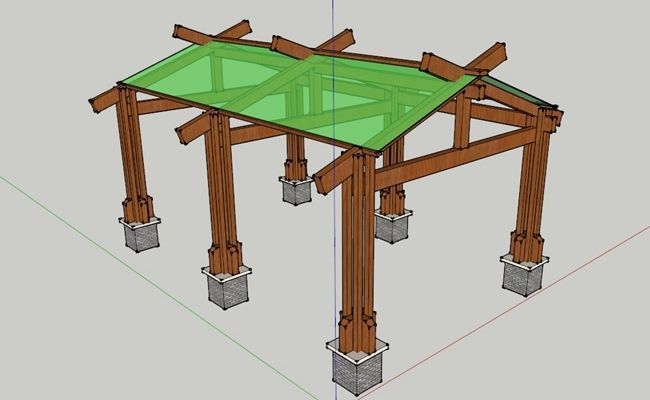
Task: Select the rafter end above the far-left post
Action: (104, 98)
